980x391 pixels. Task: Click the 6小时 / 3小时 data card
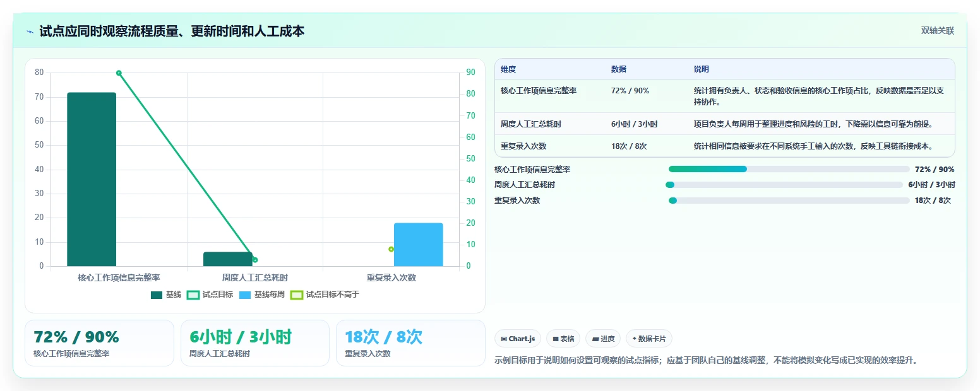click(255, 343)
